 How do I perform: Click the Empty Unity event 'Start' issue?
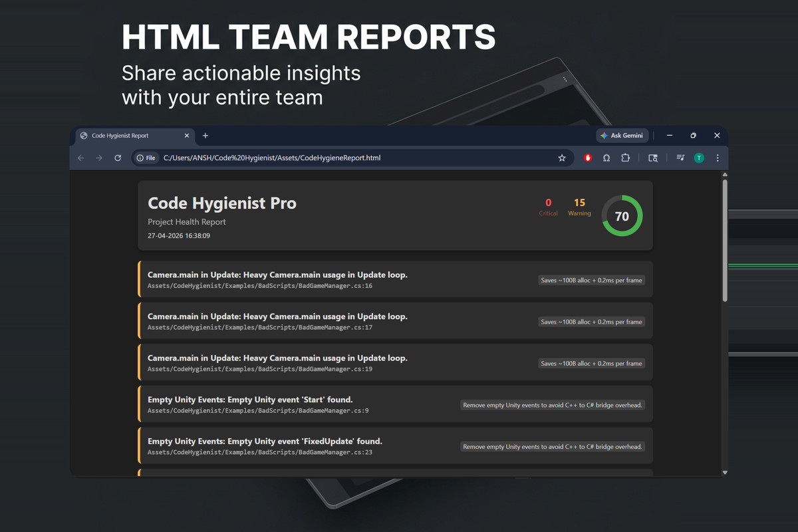pos(395,404)
